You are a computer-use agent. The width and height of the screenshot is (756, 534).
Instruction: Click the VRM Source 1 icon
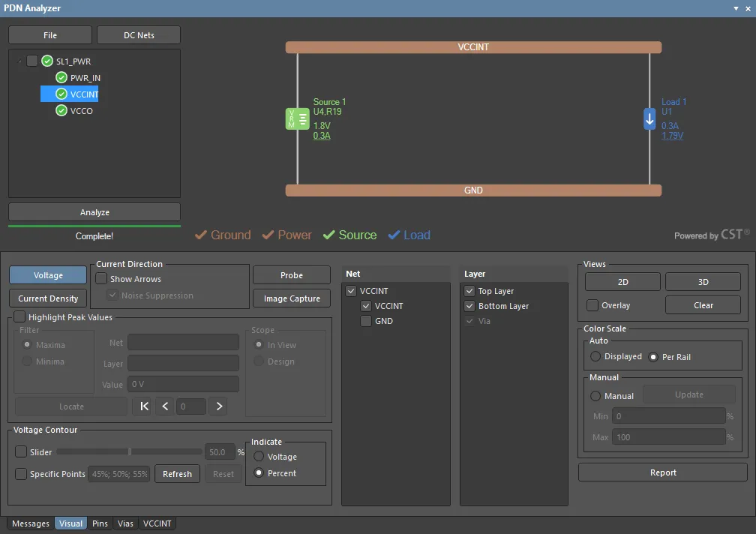pos(297,118)
